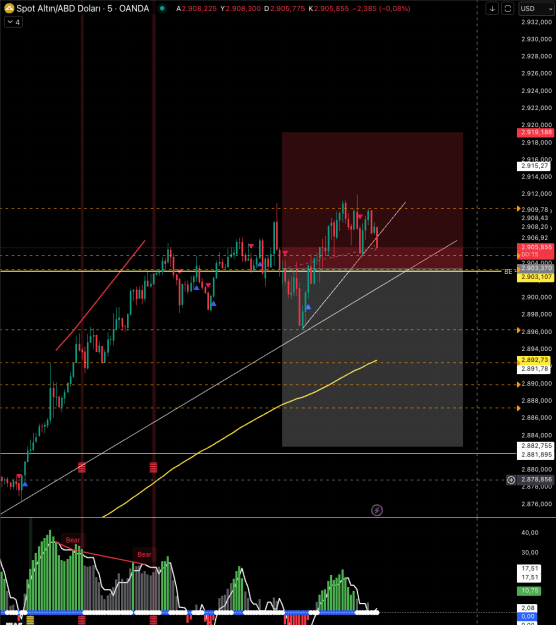The width and height of the screenshot is (556, 625).
Task: Click the 2.882,755 price label
Action: tap(535, 446)
